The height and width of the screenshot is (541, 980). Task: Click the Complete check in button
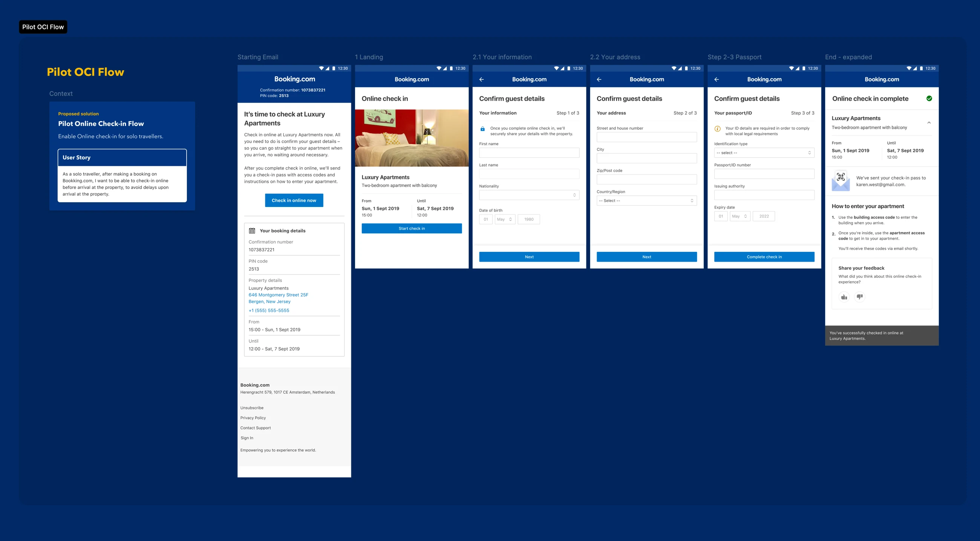[x=764, y=257]
